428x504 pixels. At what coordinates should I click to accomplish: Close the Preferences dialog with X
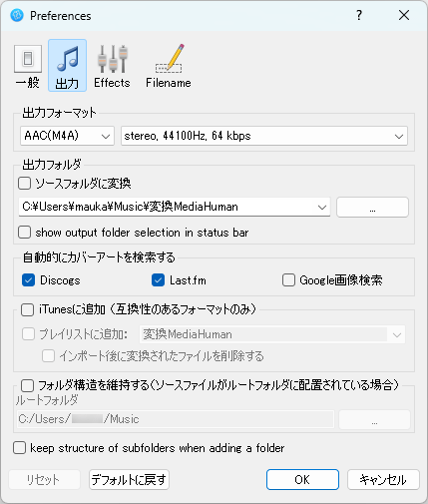coord(404,15)
